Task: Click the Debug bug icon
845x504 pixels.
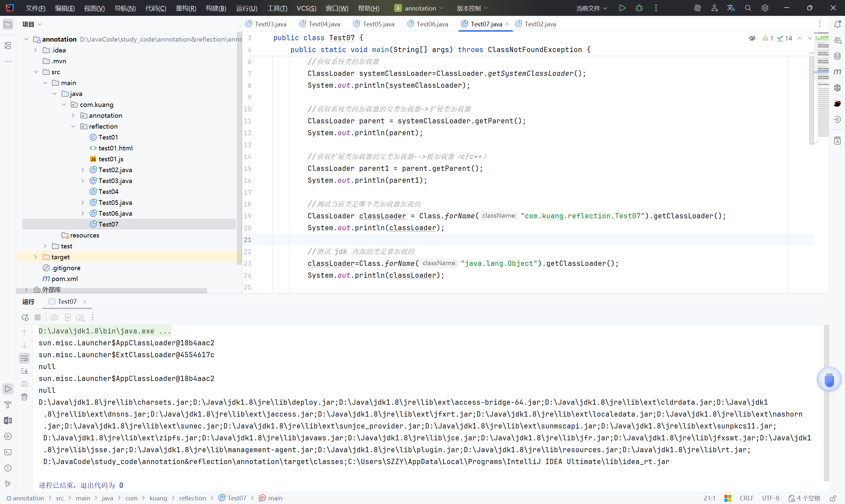Action: [x=639, y=8]
